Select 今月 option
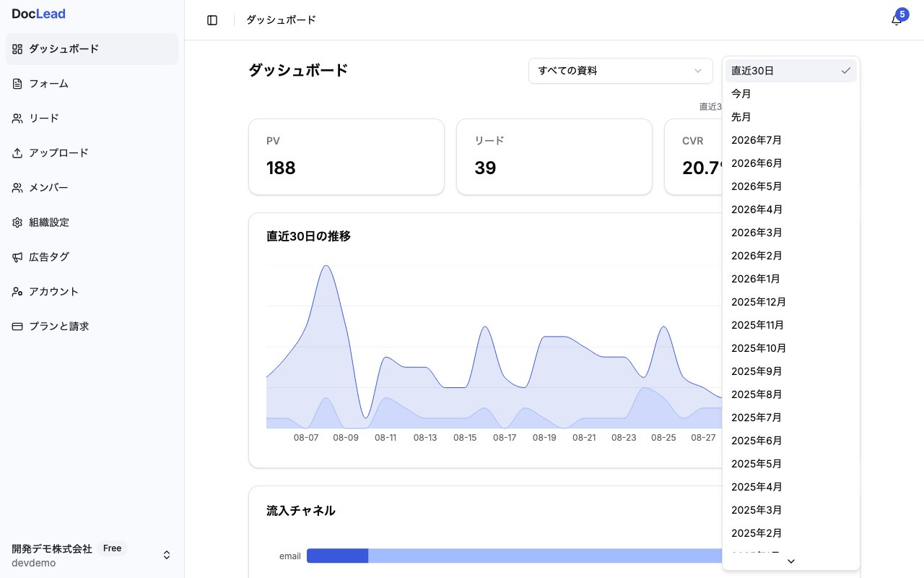The width and height of the screenshot is (924, 578). pyautogui.click(x=791, y=94)
